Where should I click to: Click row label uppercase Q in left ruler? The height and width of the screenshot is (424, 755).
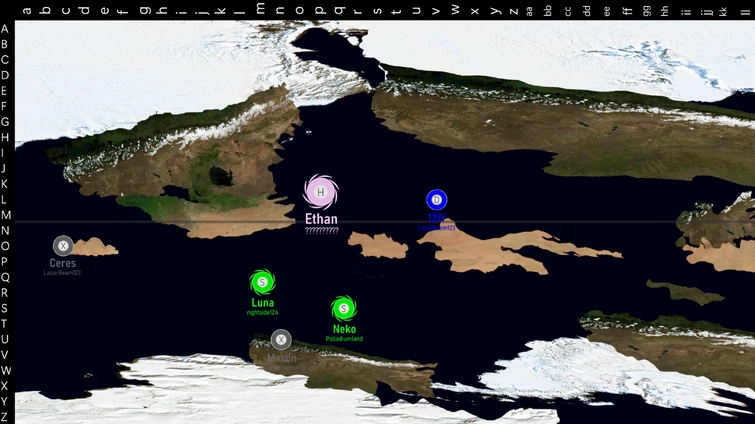[5, 277]
